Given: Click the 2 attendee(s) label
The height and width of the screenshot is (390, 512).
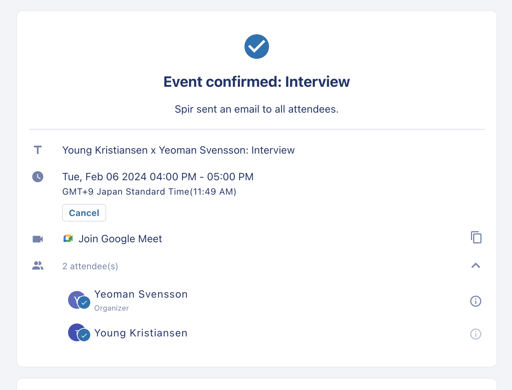Looking at the screenshot, I should 90,266.
